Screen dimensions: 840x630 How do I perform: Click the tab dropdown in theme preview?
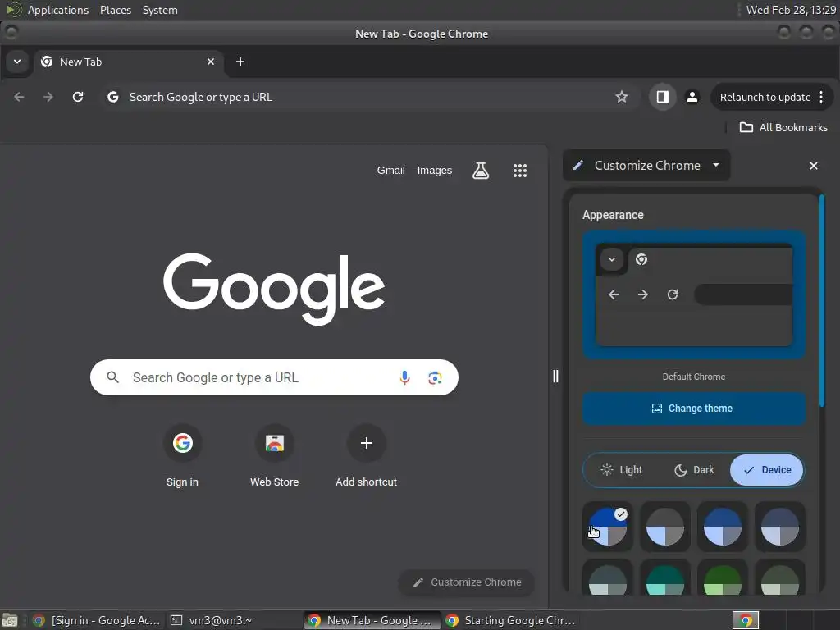tap(612, 260)
